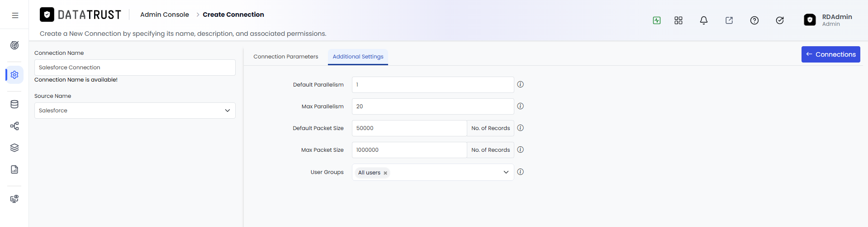
Task: Show info for Max Parallelism
Action: point(521,106)
